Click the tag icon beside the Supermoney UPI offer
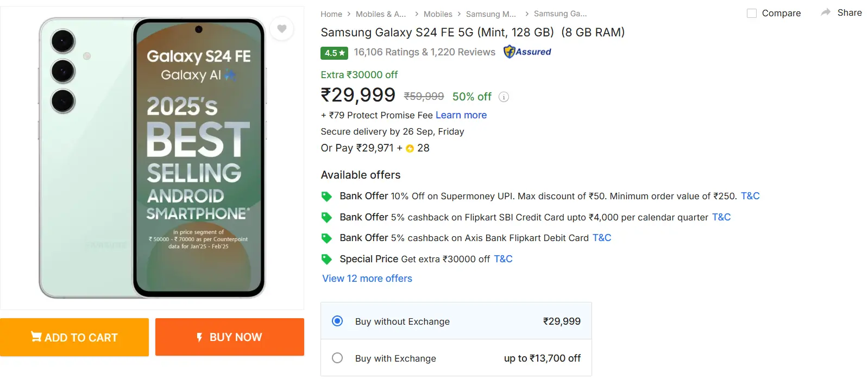Screen dimensions: 868x379 pos(326,196)
